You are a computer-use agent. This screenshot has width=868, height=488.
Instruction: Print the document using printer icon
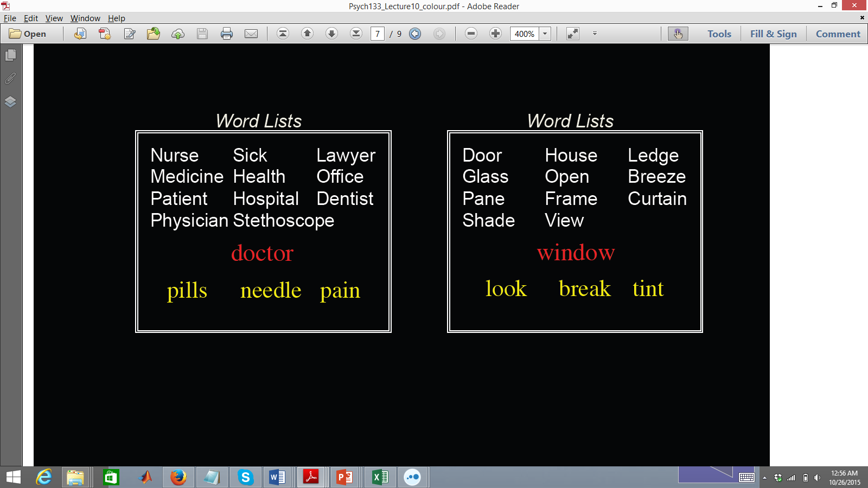pos(227,34)
